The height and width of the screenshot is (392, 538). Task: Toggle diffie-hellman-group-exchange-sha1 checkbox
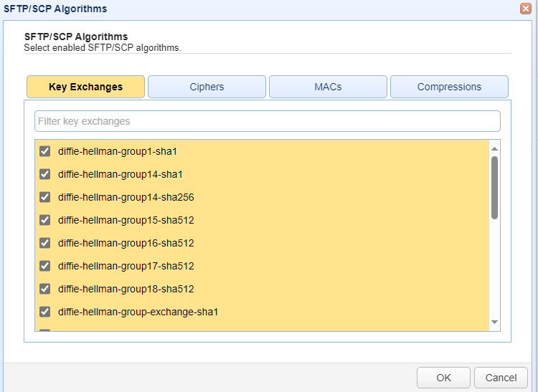[44, 312]
